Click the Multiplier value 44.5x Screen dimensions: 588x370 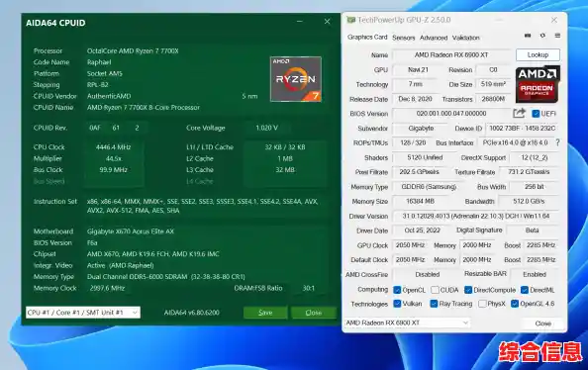pyautogui.click(x=113, y=158)
